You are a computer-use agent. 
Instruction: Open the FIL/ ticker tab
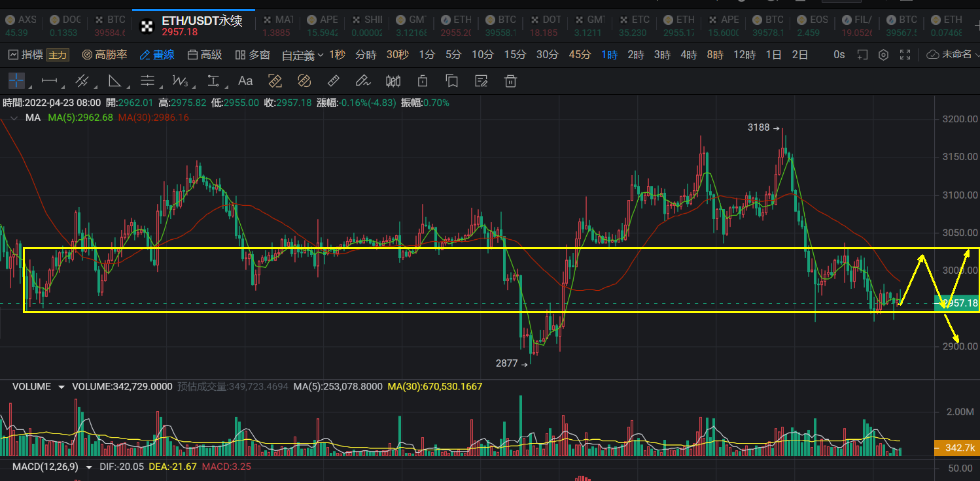click(x=856, y=26)
